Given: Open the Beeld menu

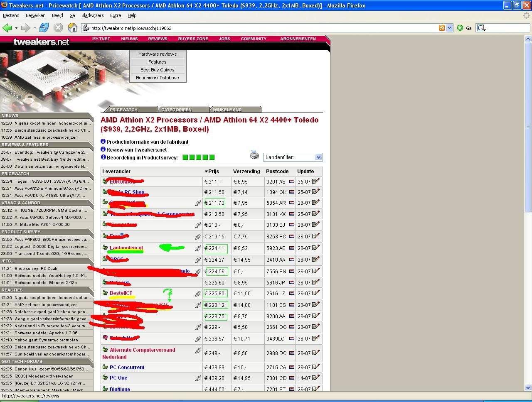Looking at the screenshot, I should click(x=57, y=15).
